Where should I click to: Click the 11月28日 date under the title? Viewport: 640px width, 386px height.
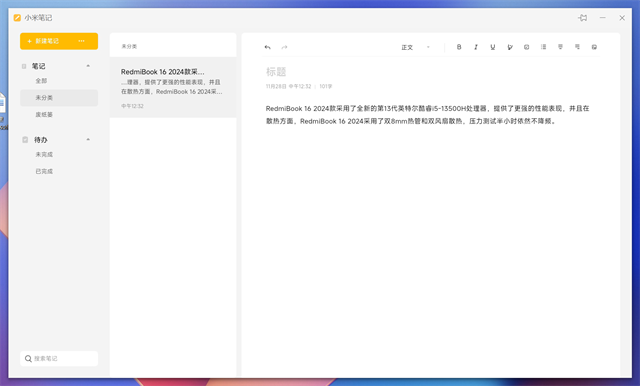point(276,87)
